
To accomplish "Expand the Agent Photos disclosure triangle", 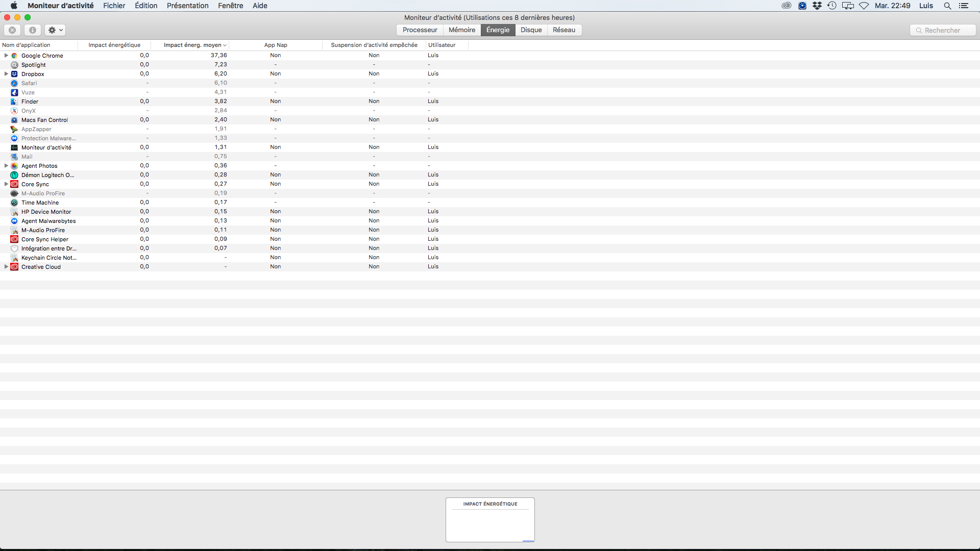I will point(6,166).
